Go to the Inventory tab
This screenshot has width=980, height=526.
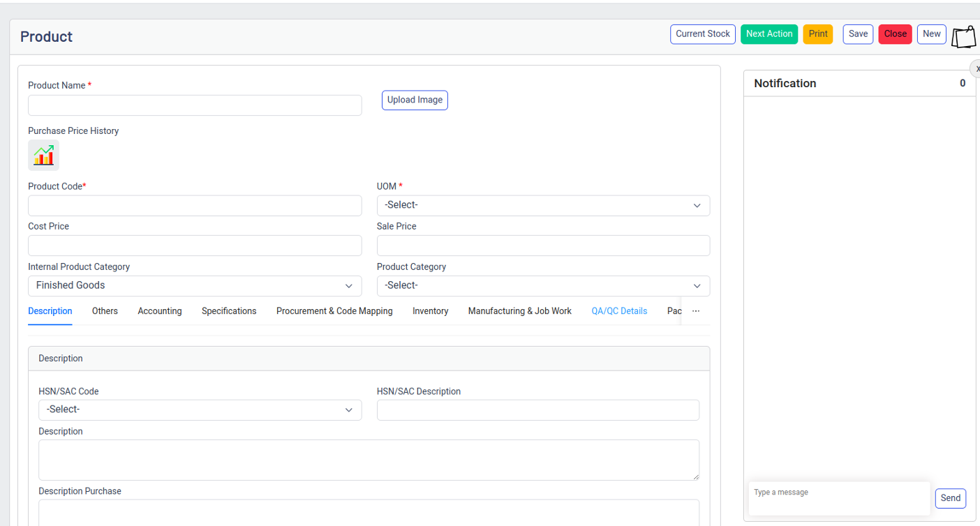430,311
